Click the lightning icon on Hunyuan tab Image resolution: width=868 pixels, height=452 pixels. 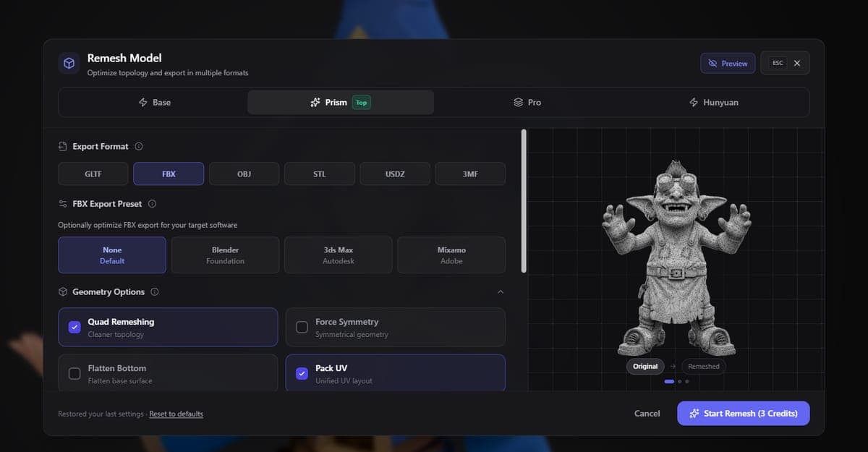click(694, 103)
